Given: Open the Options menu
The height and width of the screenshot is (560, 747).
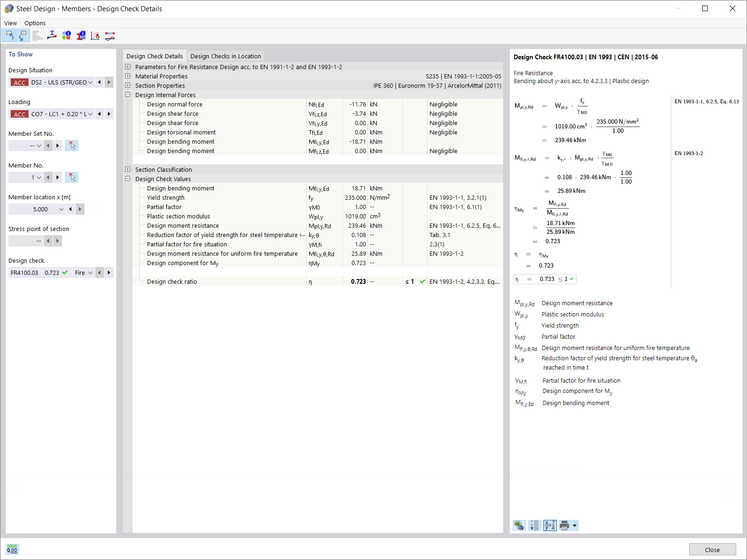Looking at the screenshot, I should (x=35, y=23).
